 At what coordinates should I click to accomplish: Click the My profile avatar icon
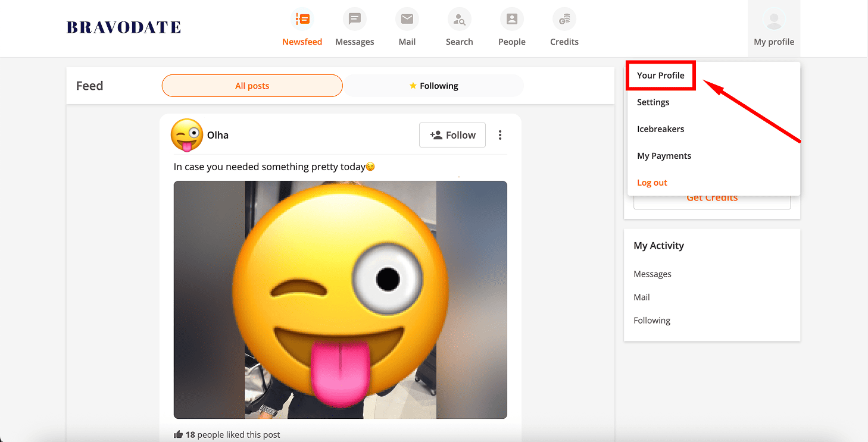pos(774,21)
